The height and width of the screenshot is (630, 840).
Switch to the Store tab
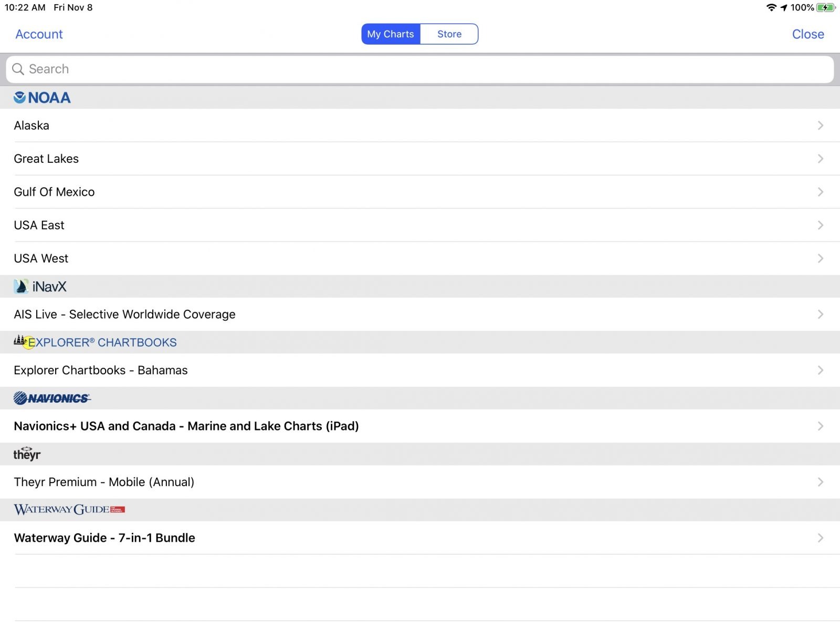coord(449,34)
